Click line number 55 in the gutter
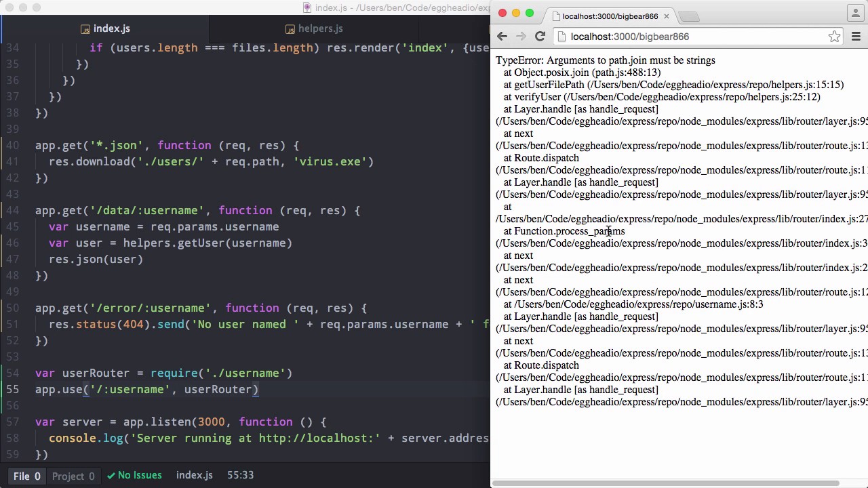 tap(12, 389)
